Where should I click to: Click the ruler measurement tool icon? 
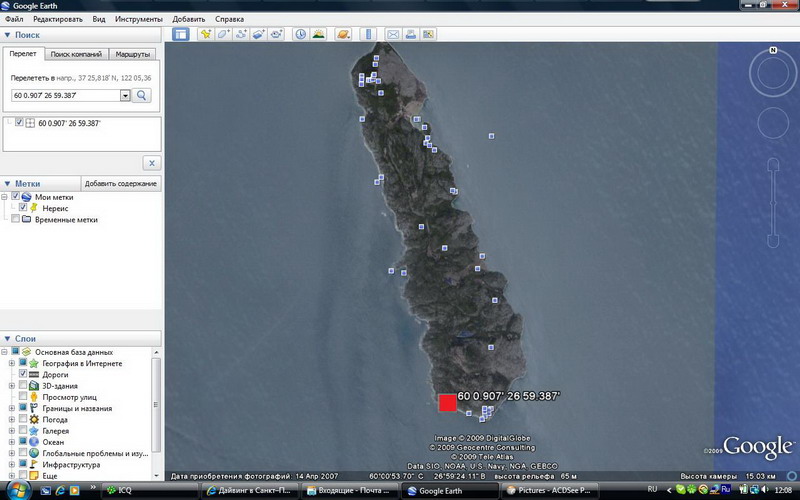(367, 34)
